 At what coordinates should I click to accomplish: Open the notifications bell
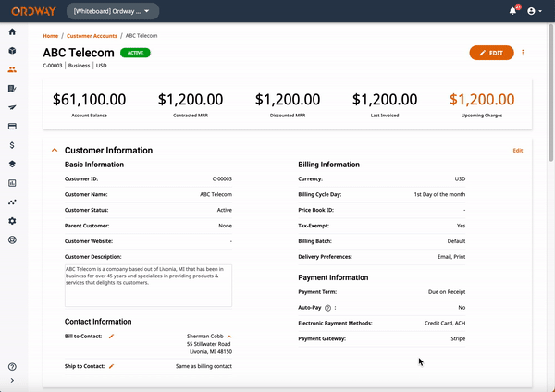512,11
